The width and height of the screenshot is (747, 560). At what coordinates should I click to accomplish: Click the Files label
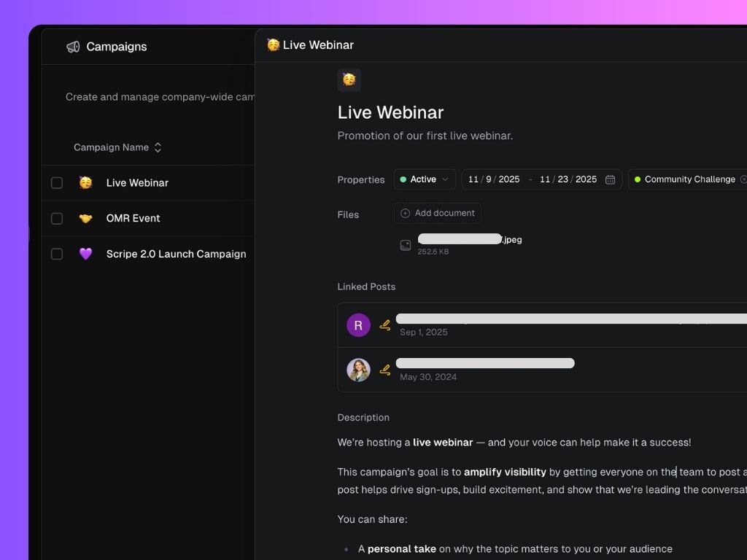tap(348, 215)
